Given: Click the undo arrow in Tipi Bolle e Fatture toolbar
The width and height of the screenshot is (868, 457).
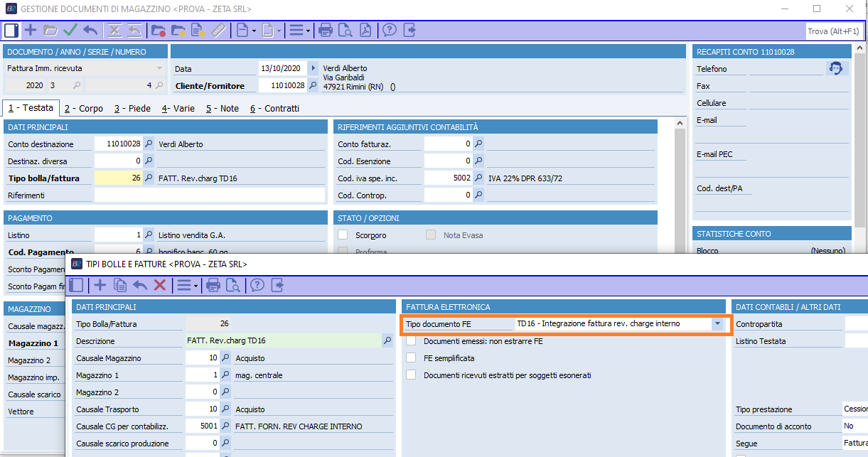Looking at the screenshot, I should coord(140,285).
